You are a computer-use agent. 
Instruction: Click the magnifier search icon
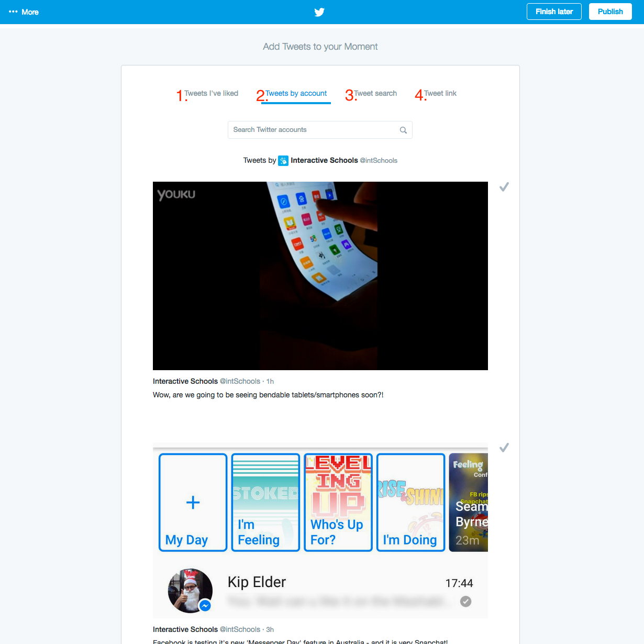pyautogui.click(x=403, y=130)
